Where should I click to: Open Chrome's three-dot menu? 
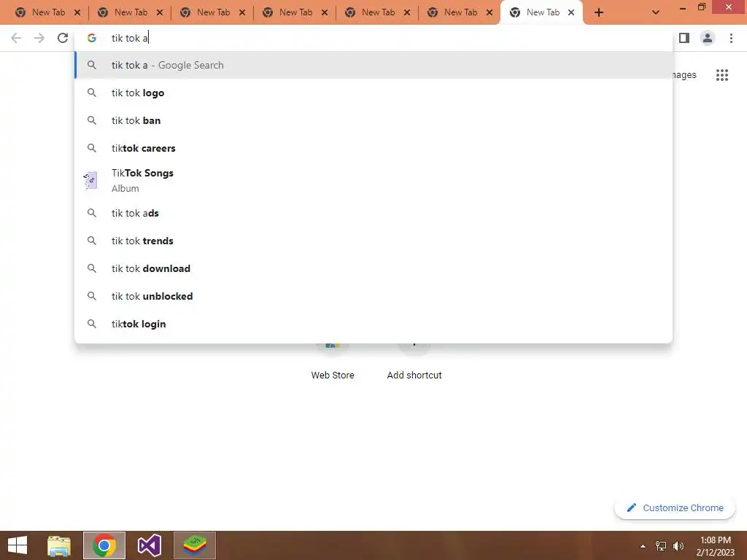pyautogui.click(x=731, y=38)
